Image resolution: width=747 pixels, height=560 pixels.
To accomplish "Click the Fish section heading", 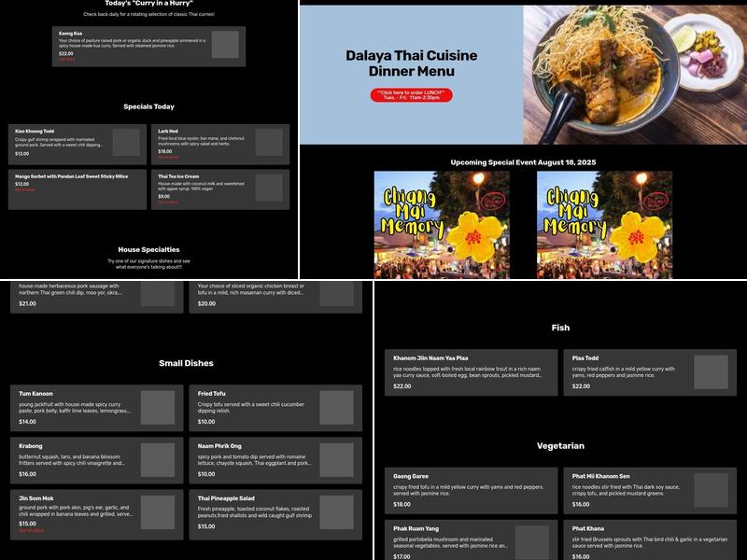I will pyautogui.click(x=560, y=328).
